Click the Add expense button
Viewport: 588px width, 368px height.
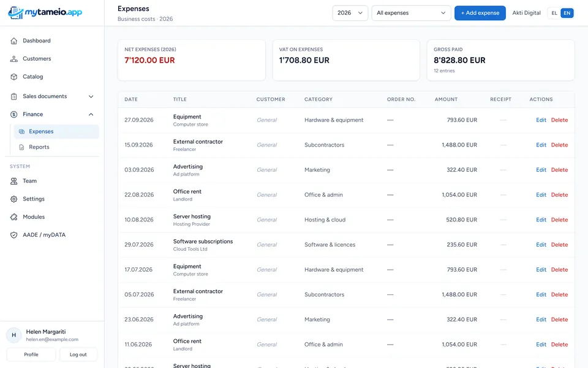pyautogui.click(x=480, y=13)
